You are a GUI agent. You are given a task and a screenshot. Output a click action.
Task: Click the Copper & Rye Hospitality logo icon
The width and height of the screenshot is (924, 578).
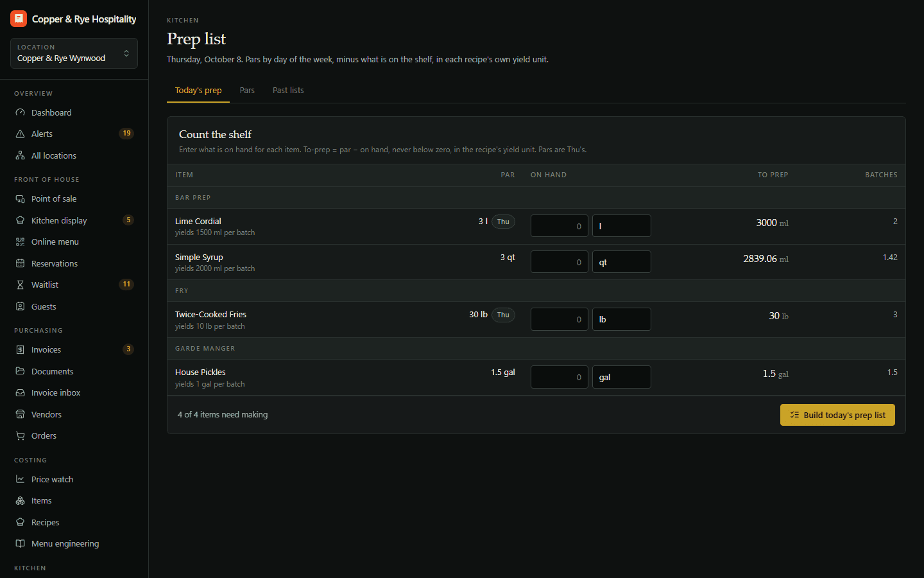(x=19, y=19)
